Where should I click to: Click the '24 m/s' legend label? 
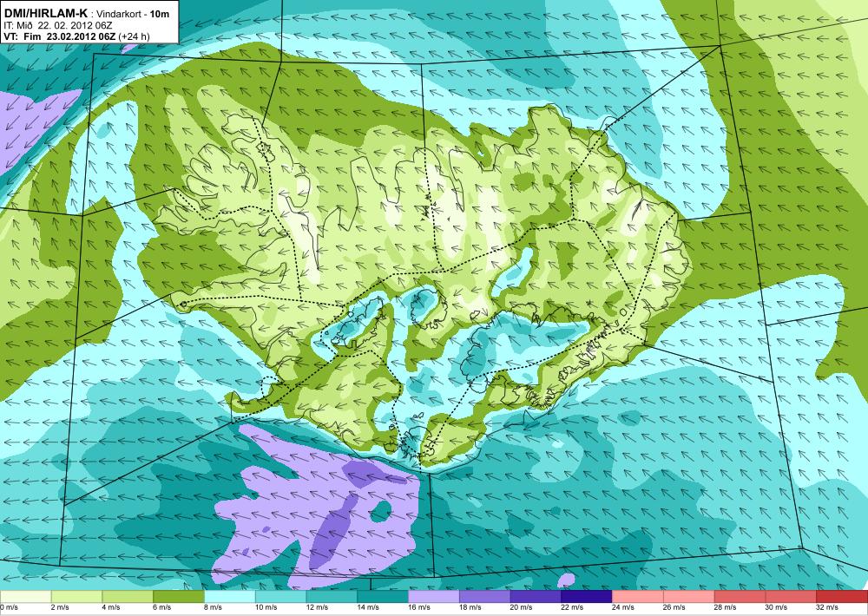(623, 607)
